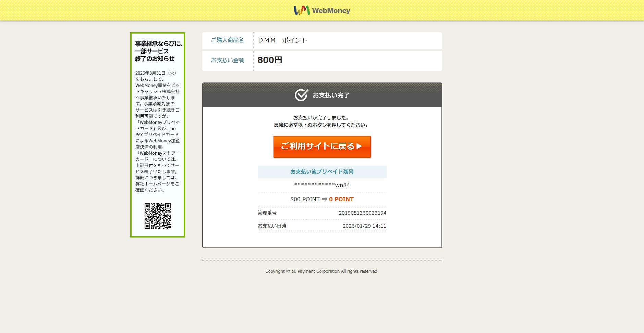Click the notice text starting with 2026年3月31日

pos(157,131)
